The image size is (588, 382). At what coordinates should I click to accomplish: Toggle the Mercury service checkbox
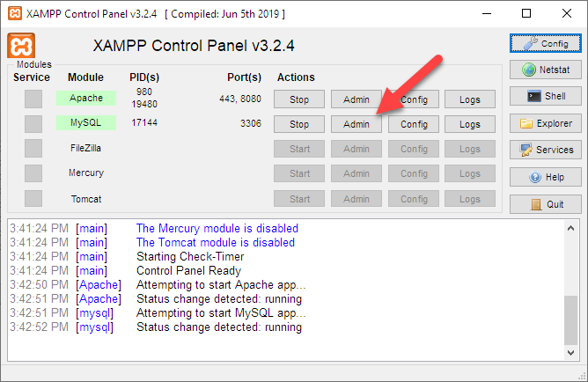click(x=33, y=173)
